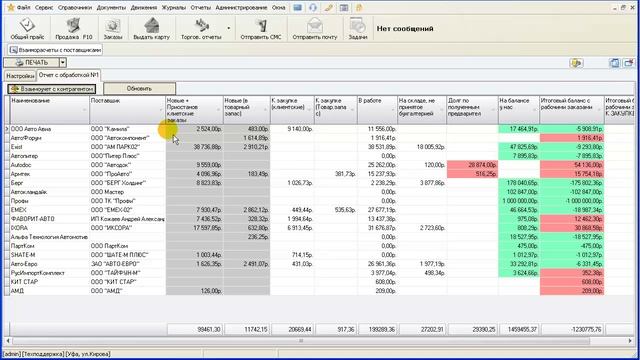This screenshot has width=640, height=360.
Task: Click red debt cell 28 874,00р.
Action: (472, 165)
